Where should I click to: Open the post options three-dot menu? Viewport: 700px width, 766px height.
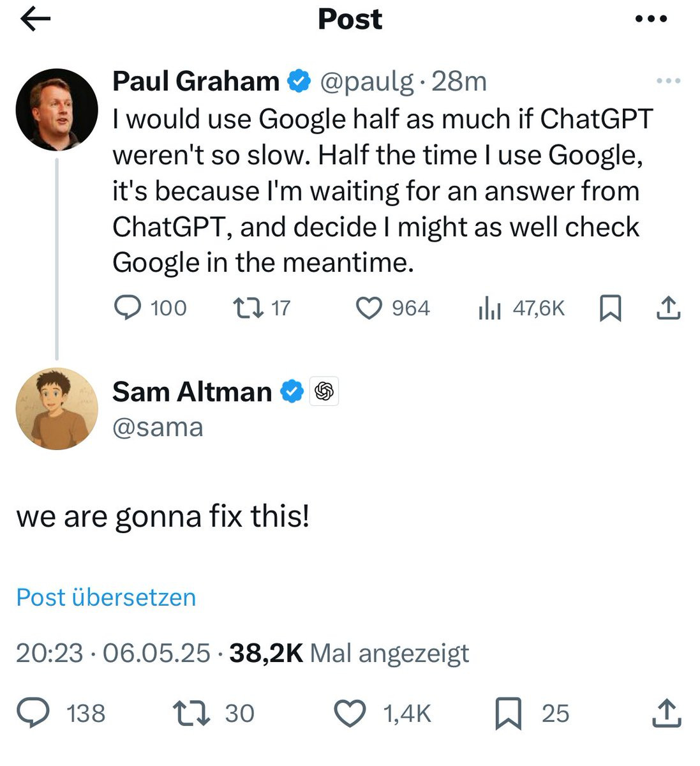652,19
